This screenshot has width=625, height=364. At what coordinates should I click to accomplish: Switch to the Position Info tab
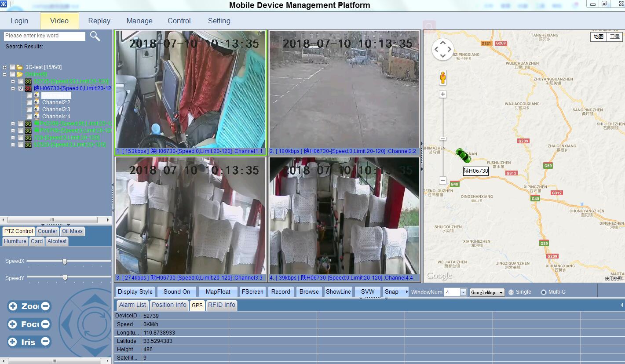coord(169,305)
